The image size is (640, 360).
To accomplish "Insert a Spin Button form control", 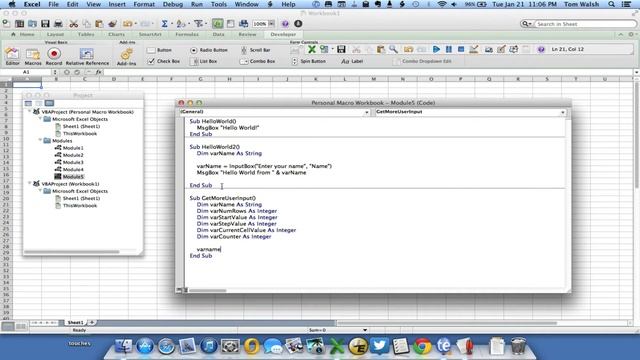I will [309, 61].
